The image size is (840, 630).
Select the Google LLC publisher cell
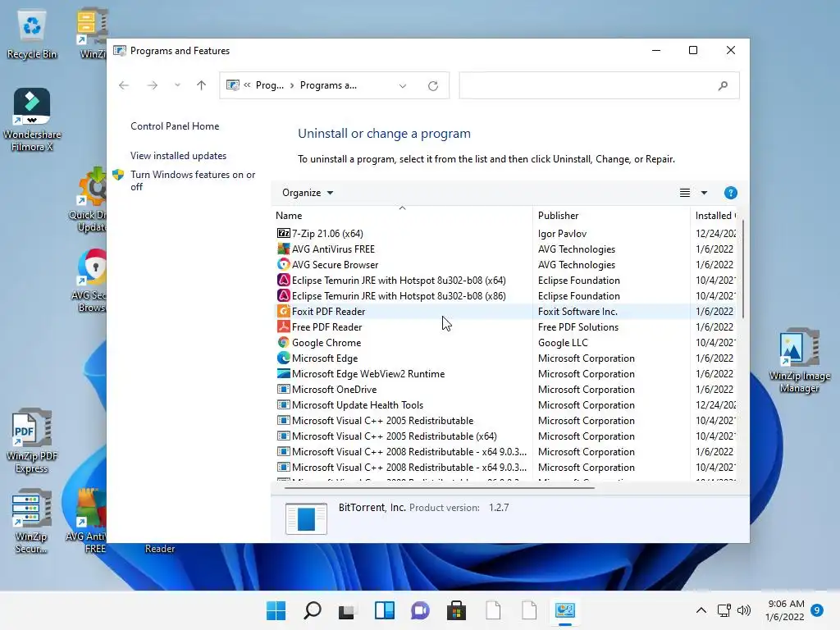(x=563, y=342)
